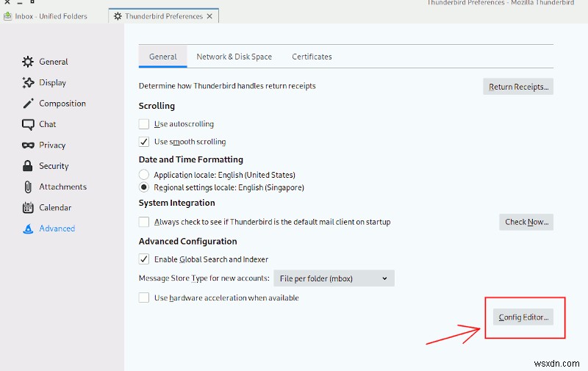Uncheck Use smooth scrolling
Viewport: 588px width, 371px height.
[143, 142]
